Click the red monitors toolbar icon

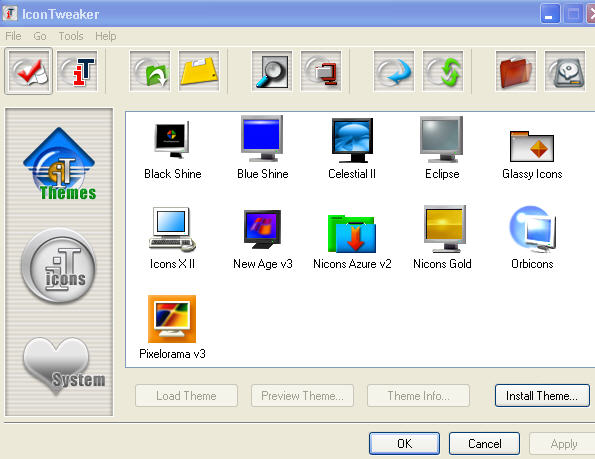(x=321, y=71)
